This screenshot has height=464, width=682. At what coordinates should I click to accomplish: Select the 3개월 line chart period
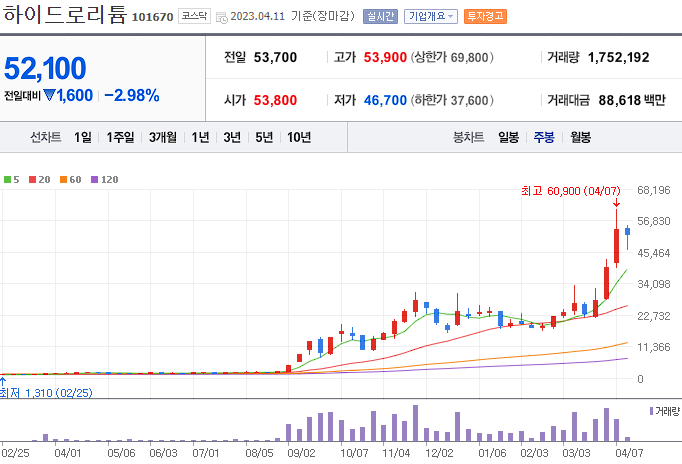(163, 137)
